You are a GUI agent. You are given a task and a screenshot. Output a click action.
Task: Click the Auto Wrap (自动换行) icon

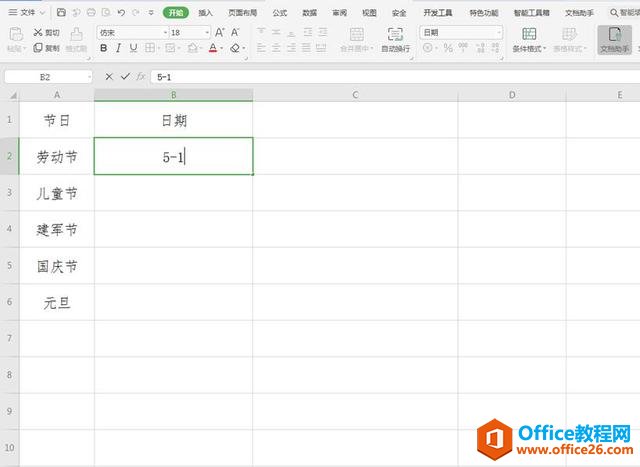click(x=395, y=35)
